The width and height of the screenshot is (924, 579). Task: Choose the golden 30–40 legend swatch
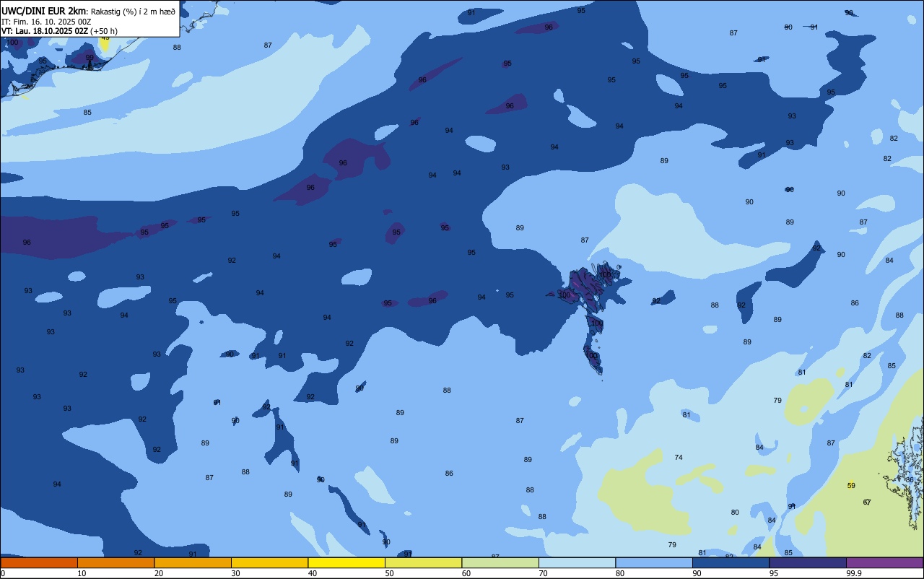[x=269, y=562]
